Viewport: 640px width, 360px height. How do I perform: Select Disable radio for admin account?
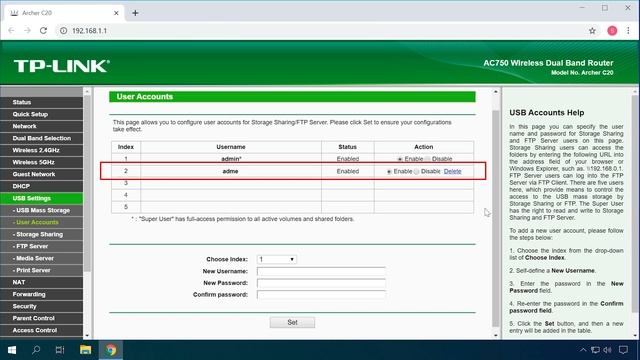tap(427, 159)
